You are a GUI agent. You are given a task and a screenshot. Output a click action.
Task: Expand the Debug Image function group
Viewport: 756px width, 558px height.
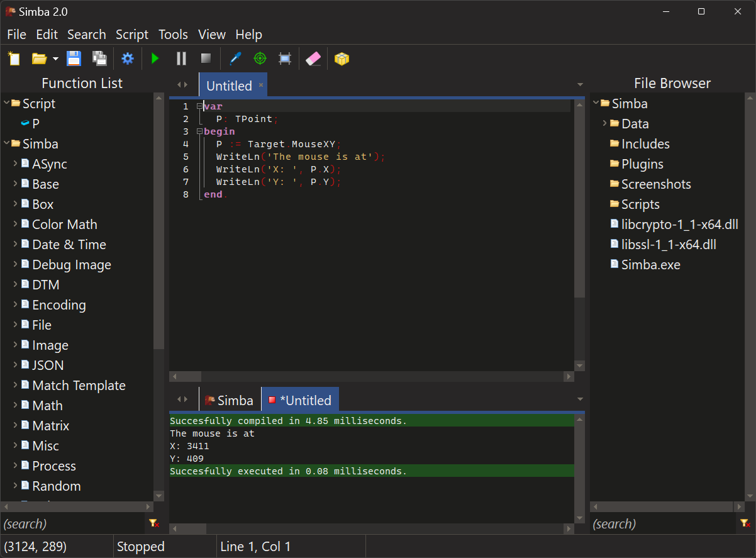coord(16,264)
